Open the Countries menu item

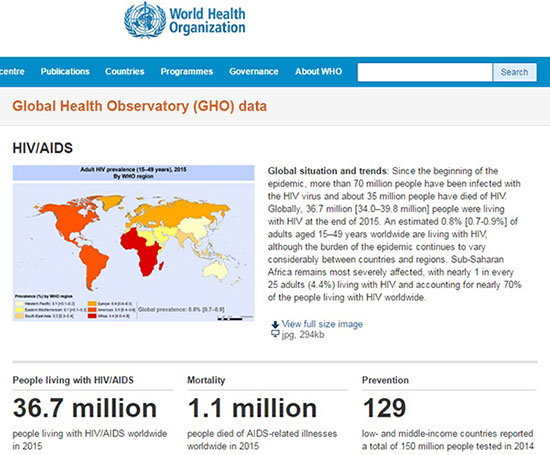125,72
